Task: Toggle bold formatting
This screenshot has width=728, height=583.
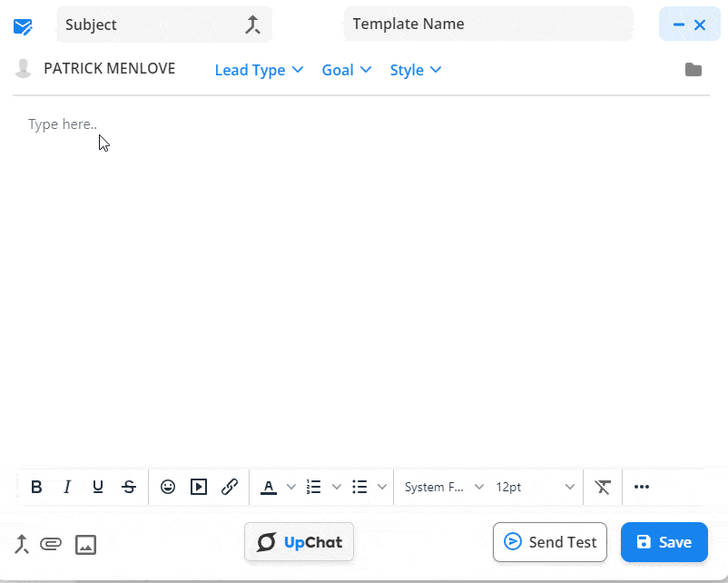Action: click(36, 487)
